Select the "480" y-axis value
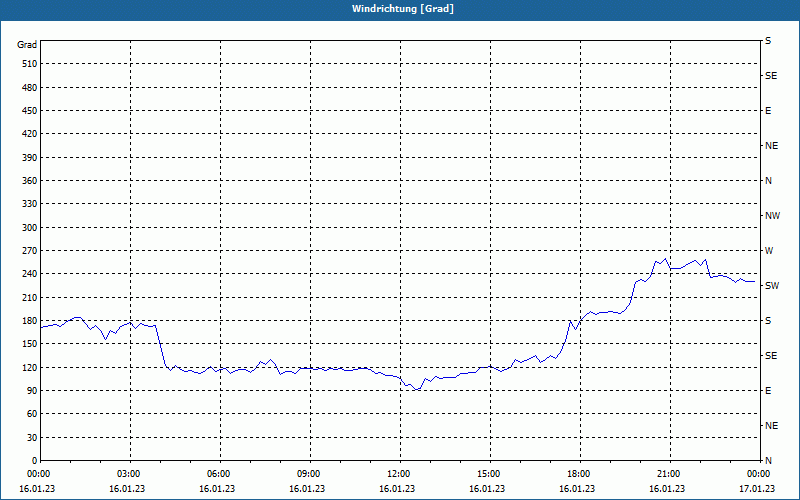 (x=30, y=88)
